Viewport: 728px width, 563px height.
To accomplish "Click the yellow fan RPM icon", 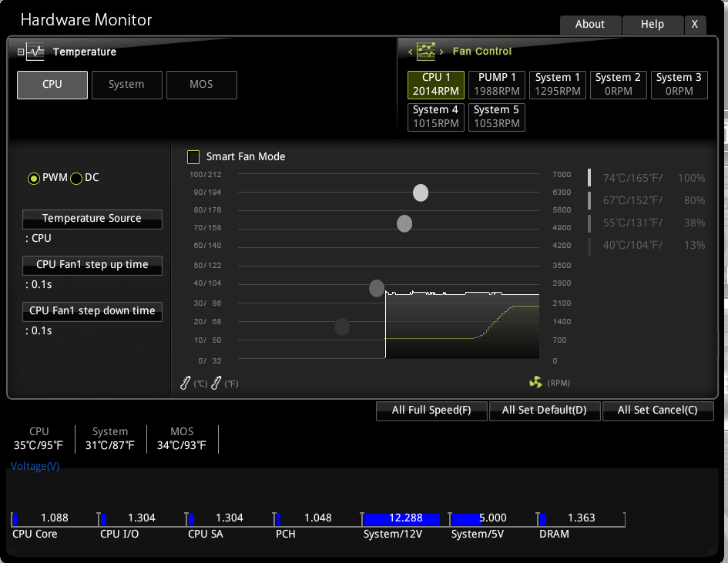I will (x=535, y=382).
